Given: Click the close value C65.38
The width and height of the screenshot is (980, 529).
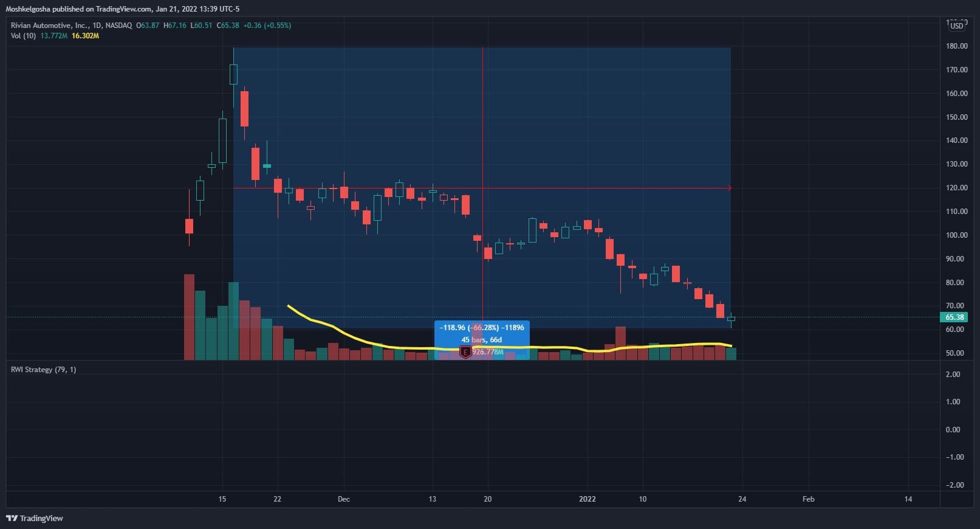Looking at the screenshot, I should tap(228, 26).
